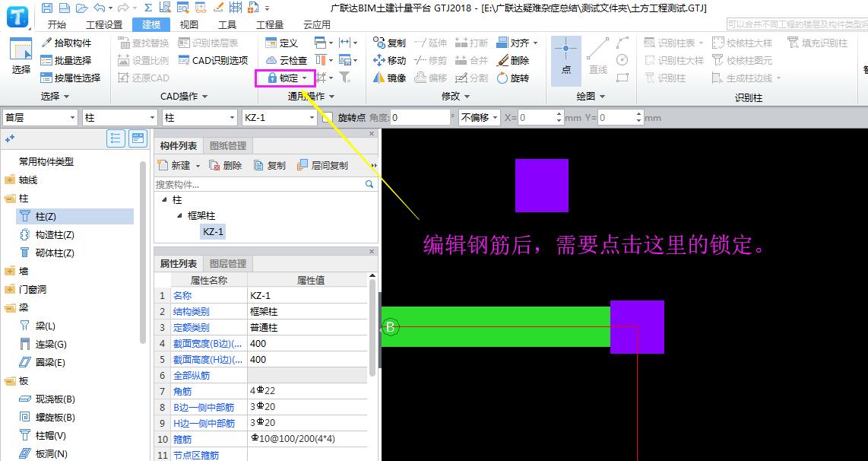This screenshot has height=461, width=868.
Task: Click 定义 define button
Action: coord(282,43)
